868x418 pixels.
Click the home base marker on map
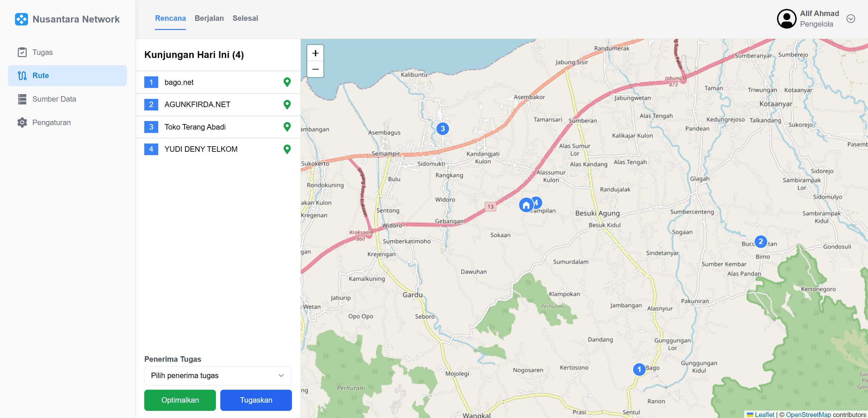526,205
